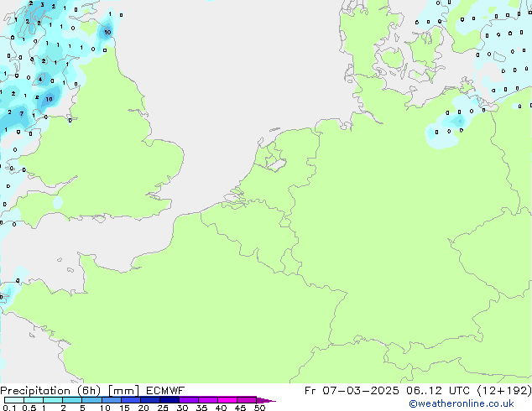Click the 'ECMWF' model label
The width and height of the screenshot is (532, 411).
[x=165, y=391]
